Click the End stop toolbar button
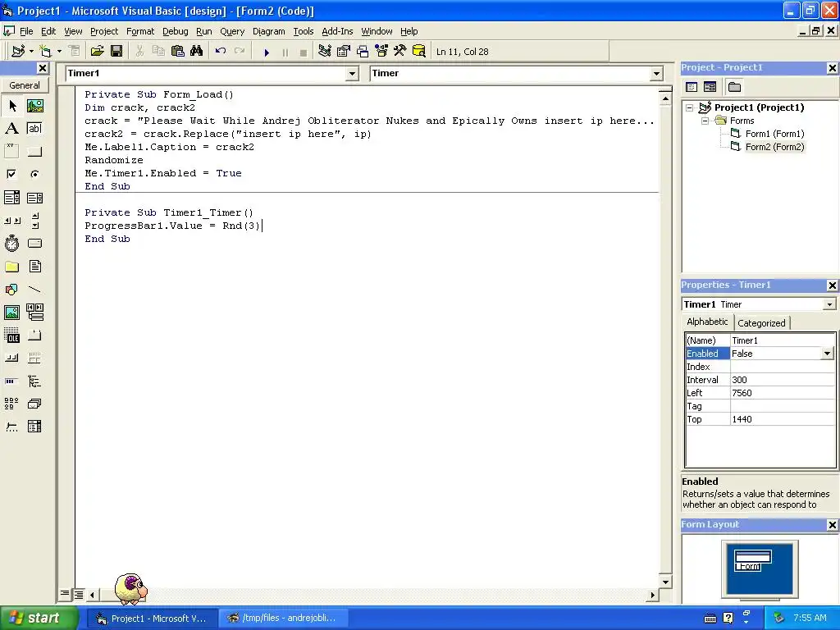 coord(304,52)
